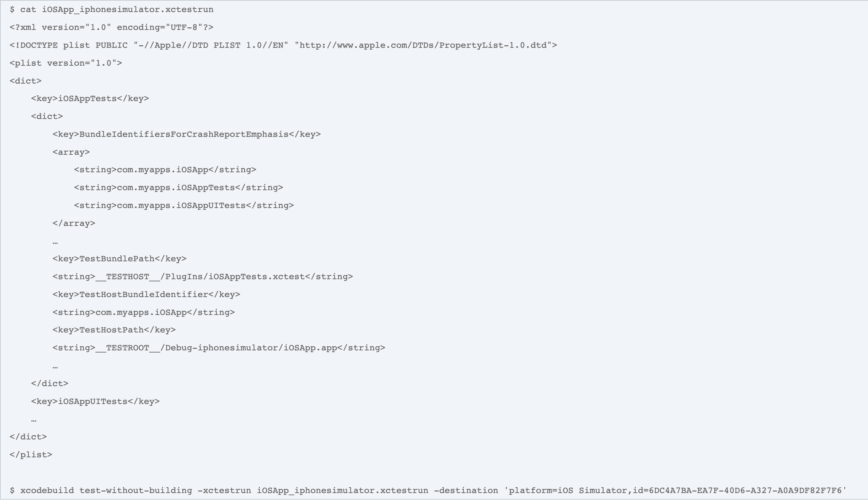The image size is (868, 500).
Task: Click the cat iOSApp_iphonesimulator.xctestrun command line
Action: pos(112,9)
